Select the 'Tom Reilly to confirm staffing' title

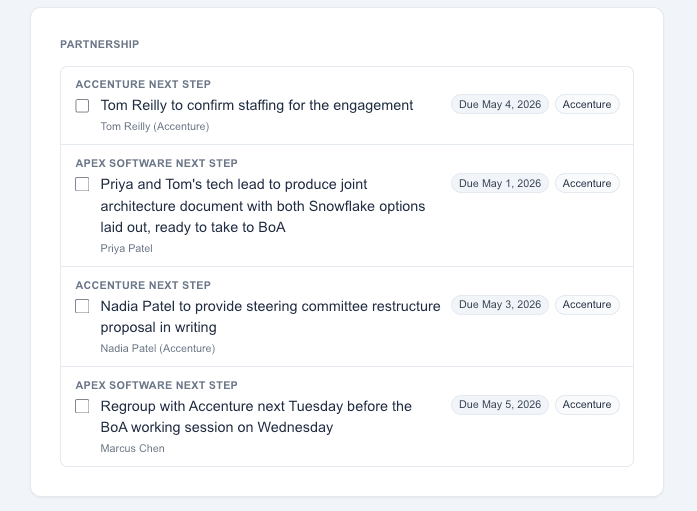coord(256,105)
